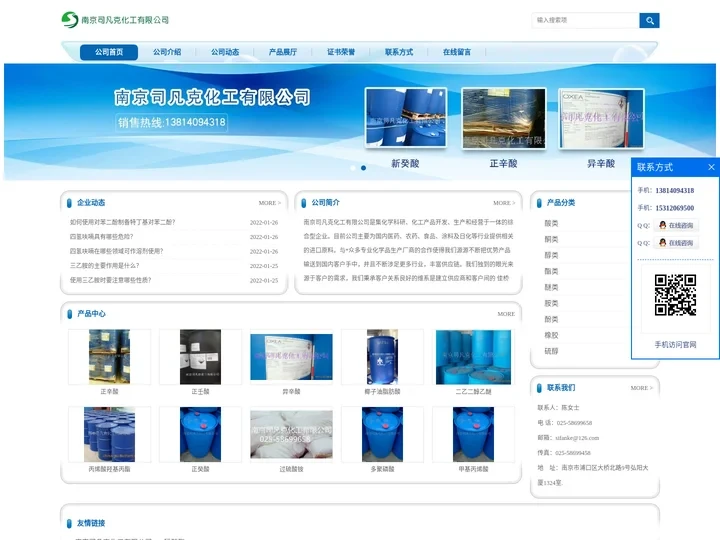Click the 新癸酸 banner product image
Viewport: 720px width, 540px height.
(406, 118)
